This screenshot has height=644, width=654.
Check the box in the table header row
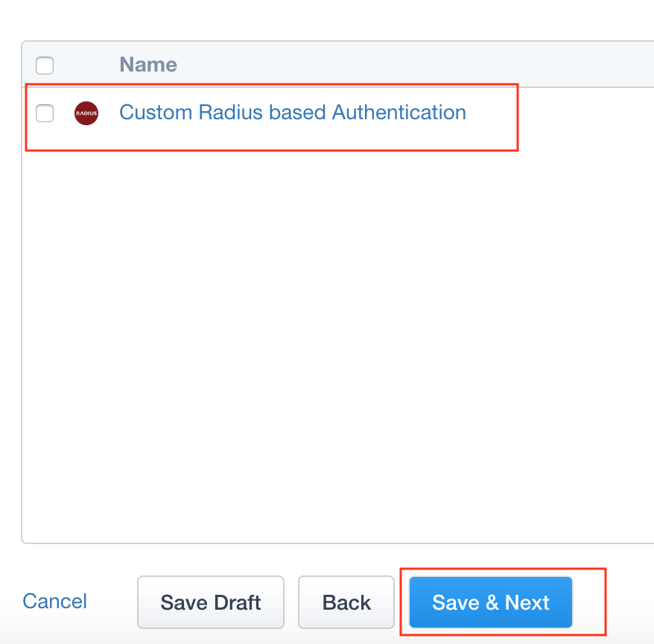(45, 66)
